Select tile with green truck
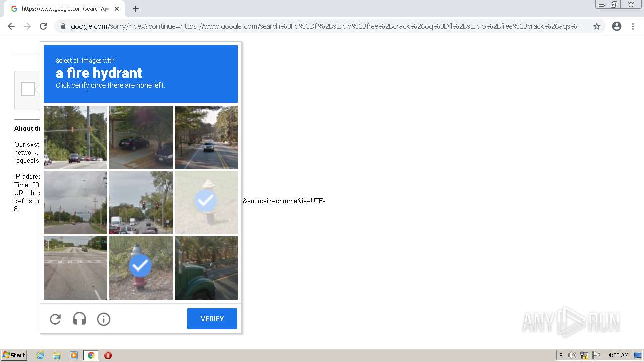 pos(206,268)
